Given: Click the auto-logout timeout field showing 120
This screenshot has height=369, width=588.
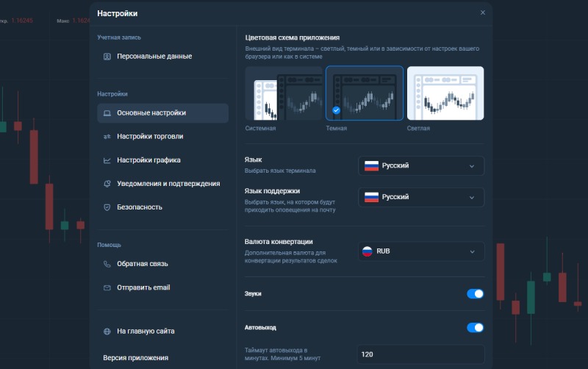Looking at the screenshot, I should point(420,354).
